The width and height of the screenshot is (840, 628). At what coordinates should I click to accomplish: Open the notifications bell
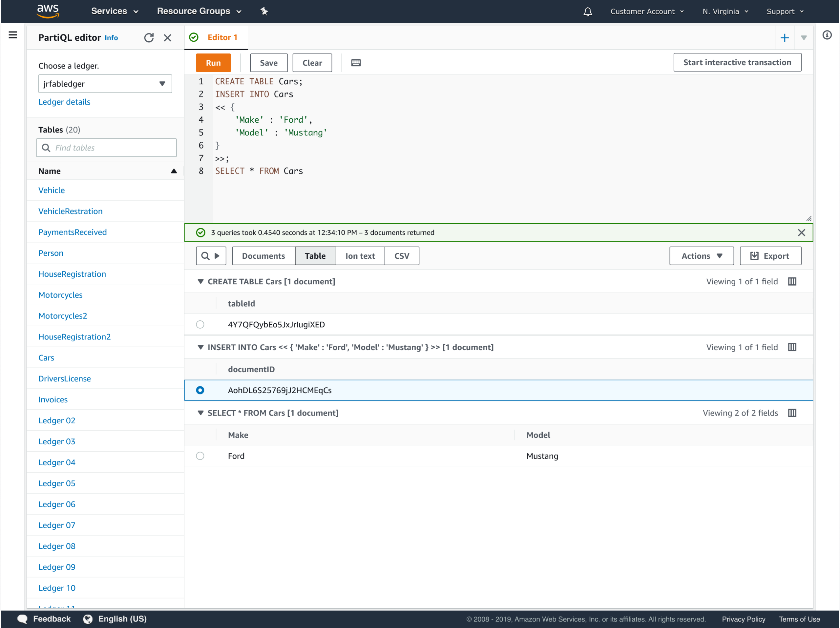[x=587, y=11]
